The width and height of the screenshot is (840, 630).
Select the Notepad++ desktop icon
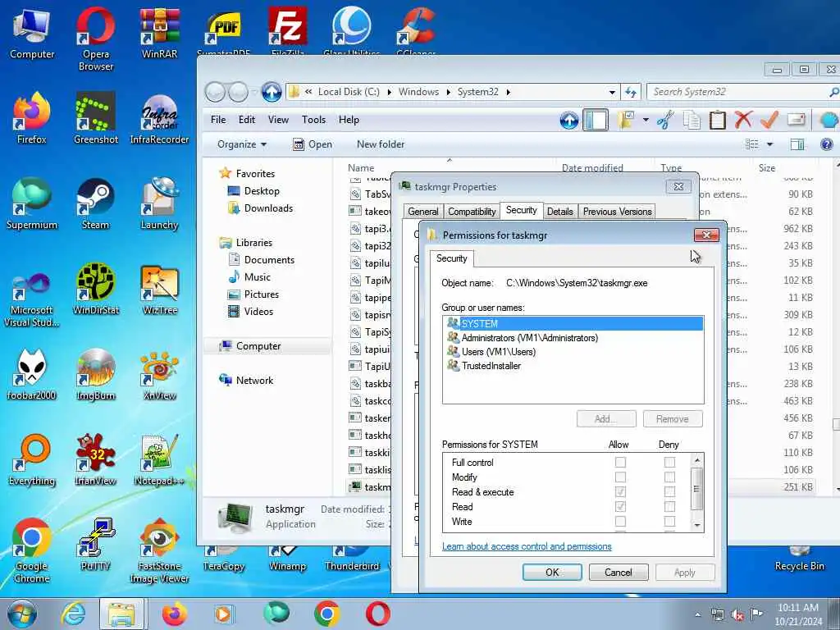(159, 460)
